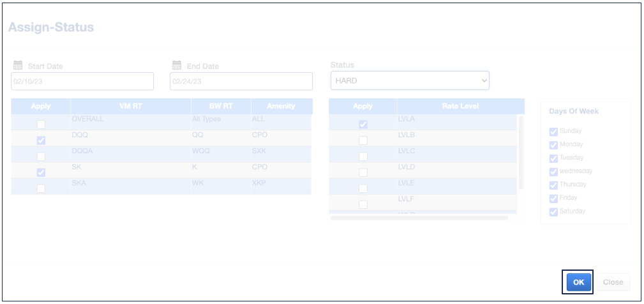The height and width of the screenshot is (304, 644).
Task: Click the Rate Level vertical scrollbar
Action: pos(521,152)
